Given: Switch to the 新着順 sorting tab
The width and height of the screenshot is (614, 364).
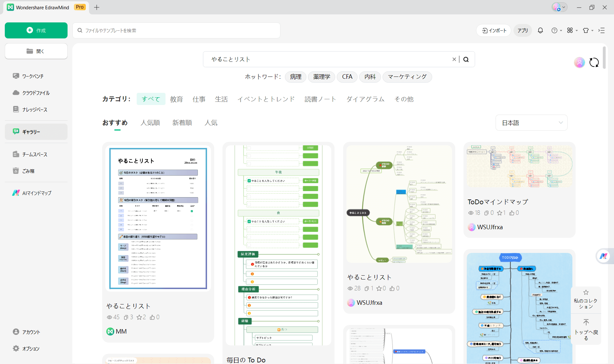Looking at the screenshot, I should pos(182,123).
